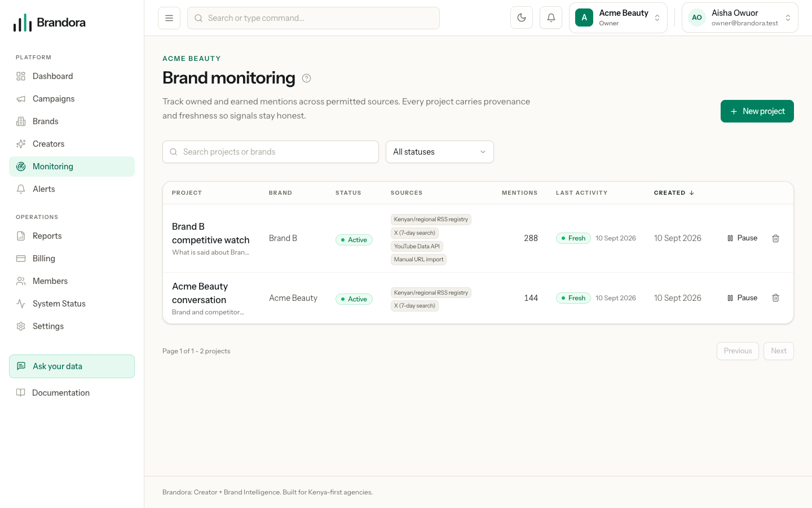The image size is (812, 508).
Task: Open Members page
Action: click(x=72, y=281)
